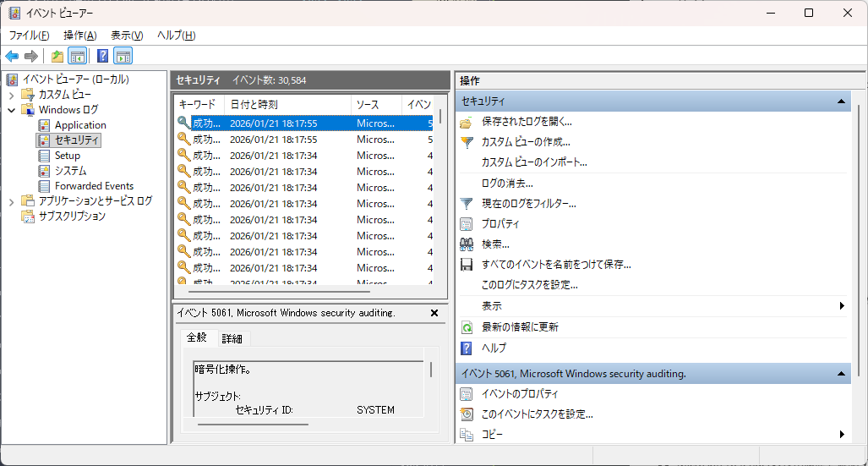Close the event 5061 preview pane
Viewport: 868px width, 466px height.
(x=434, y=313)
